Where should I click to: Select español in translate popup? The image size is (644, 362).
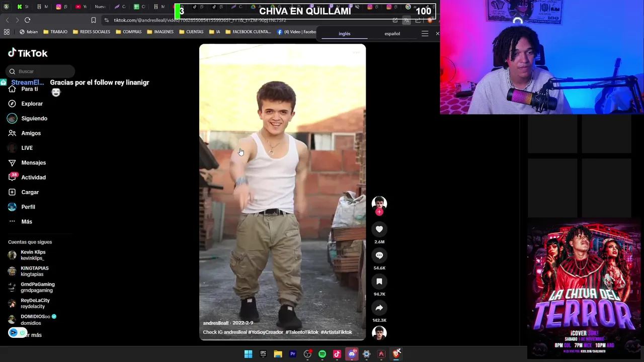pos(392,34)
